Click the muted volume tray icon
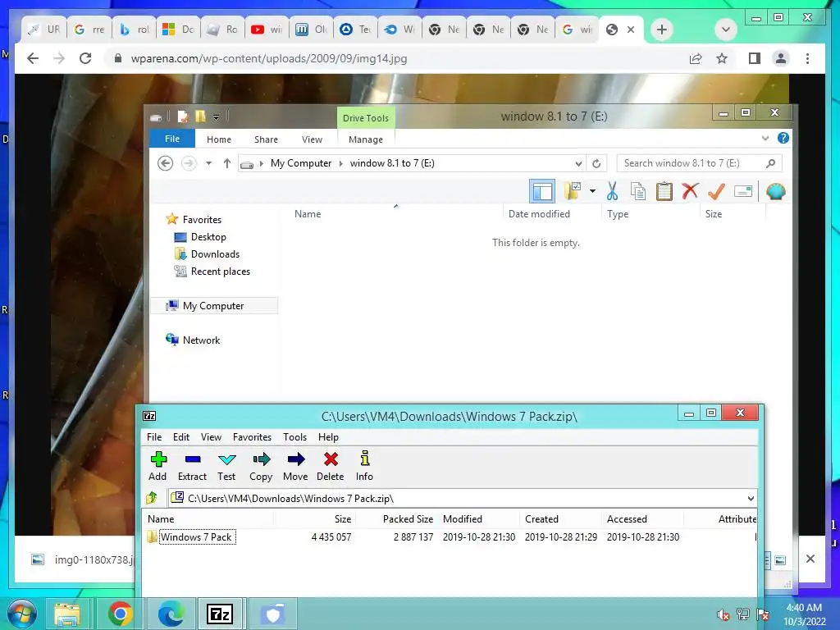 coord(723,614)
